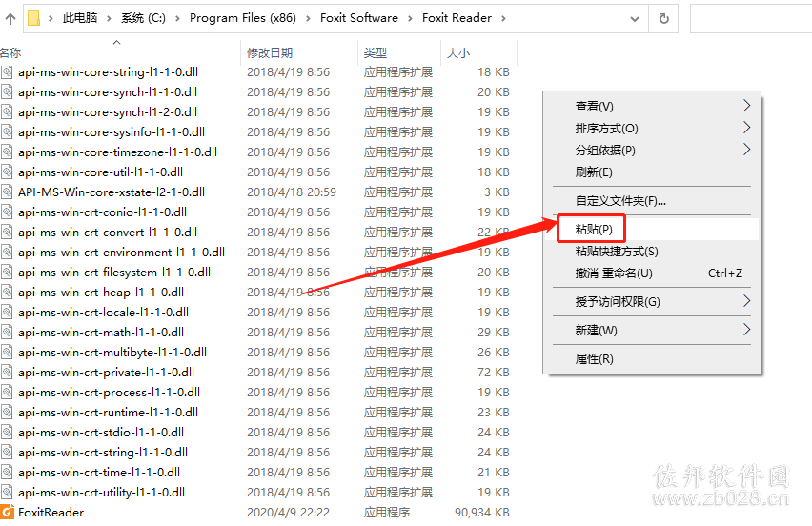
Task: Choose 自定义文件夹(F)... menu entry
Action: 652,201
